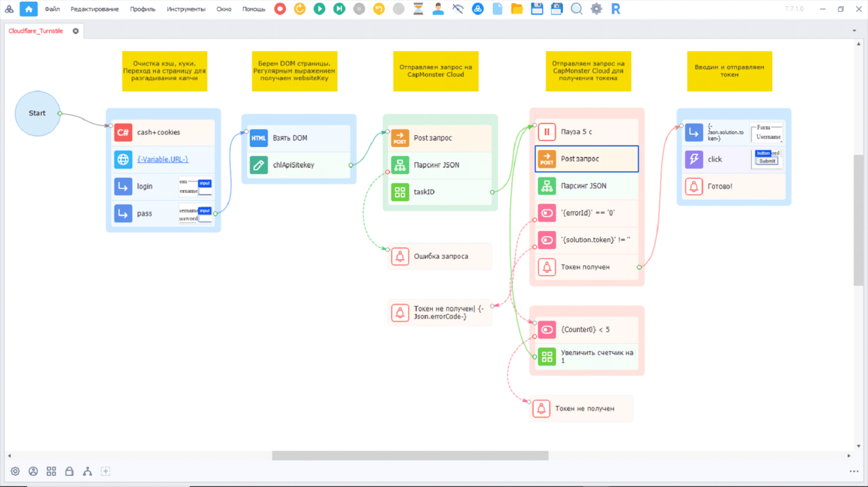Select the taskID action
Image resolution: width=868 pixels, height=487 pixels.
coord(440,192)
